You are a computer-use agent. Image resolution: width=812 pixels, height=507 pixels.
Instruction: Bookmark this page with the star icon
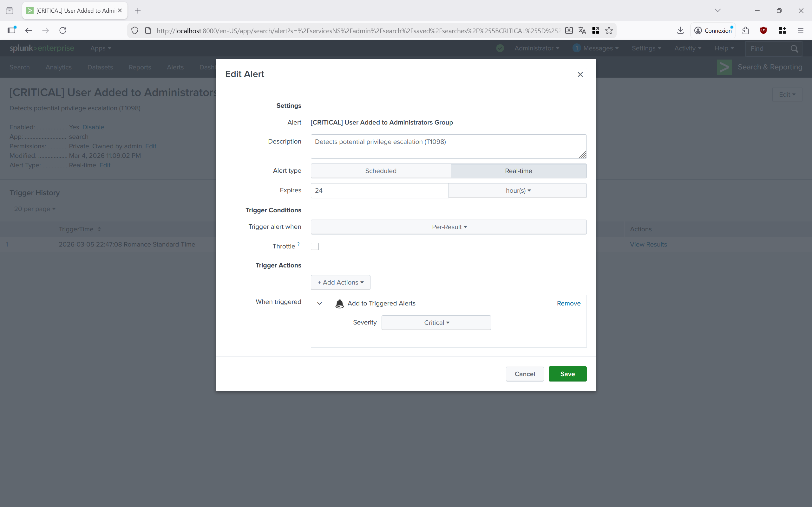coord(609,30)
